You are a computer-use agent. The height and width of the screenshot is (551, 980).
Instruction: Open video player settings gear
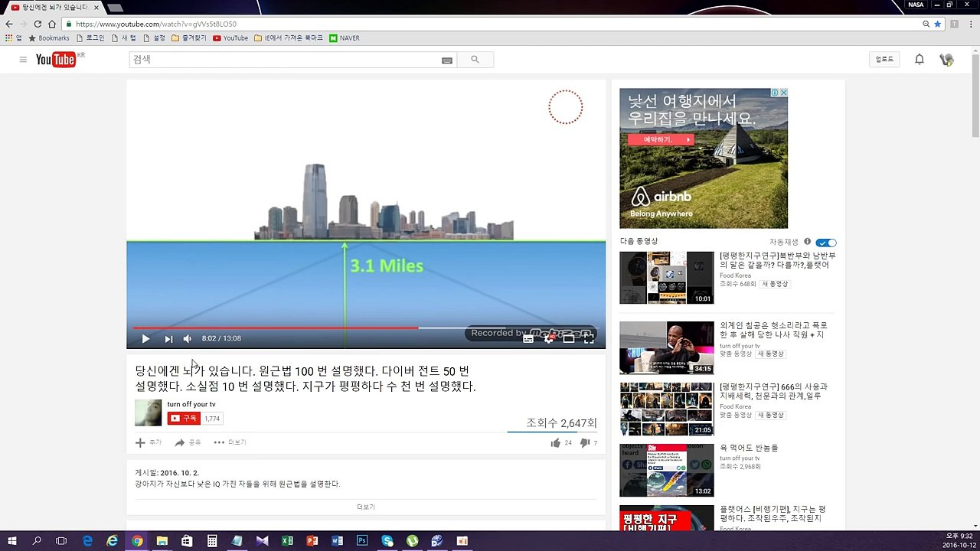[x=549, y=338]
